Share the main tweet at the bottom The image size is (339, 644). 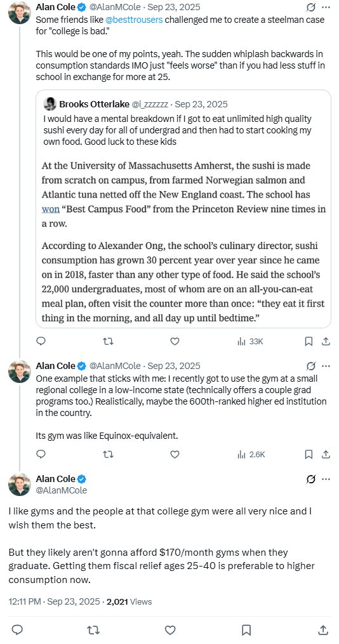tap(323, 630)
